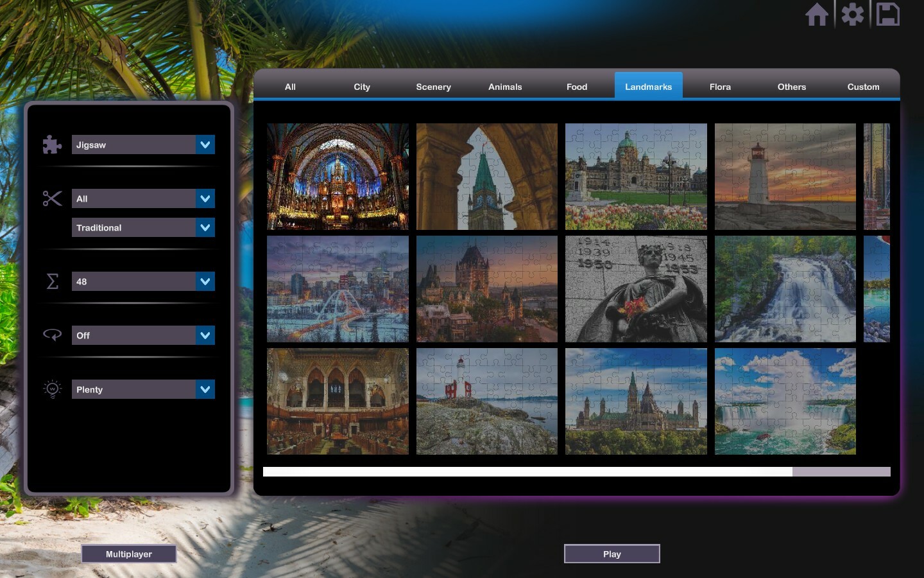Open the 48 piece count dropdown
The height and width of the screenshot is (578, 924).
coord(142,281)
